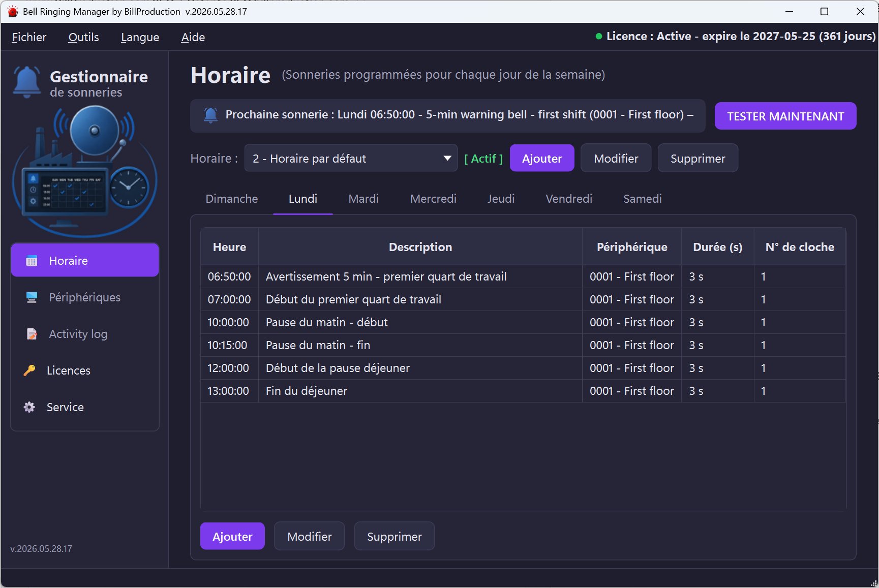Viewport: 879px width, 588px height.
Task: Click the bell logo next to Gestionnaire
Action: tap(27, 81)
